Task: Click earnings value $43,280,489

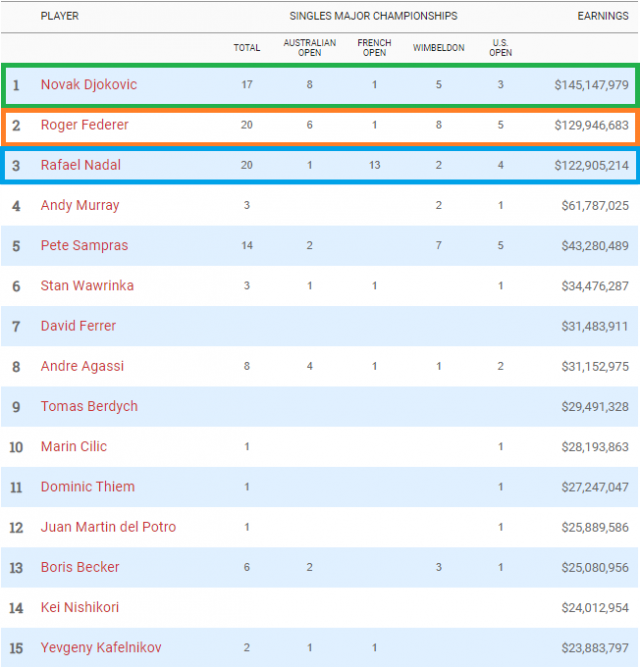Action: [595, 246]
